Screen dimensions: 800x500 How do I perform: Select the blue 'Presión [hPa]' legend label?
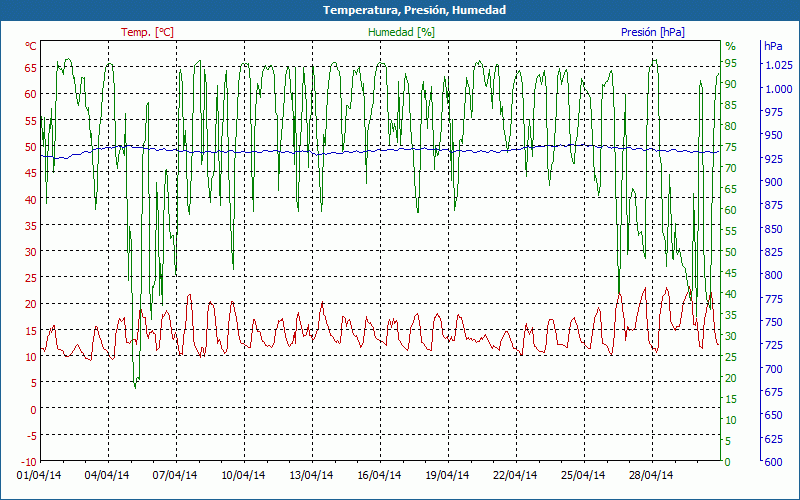pos(653,32)
